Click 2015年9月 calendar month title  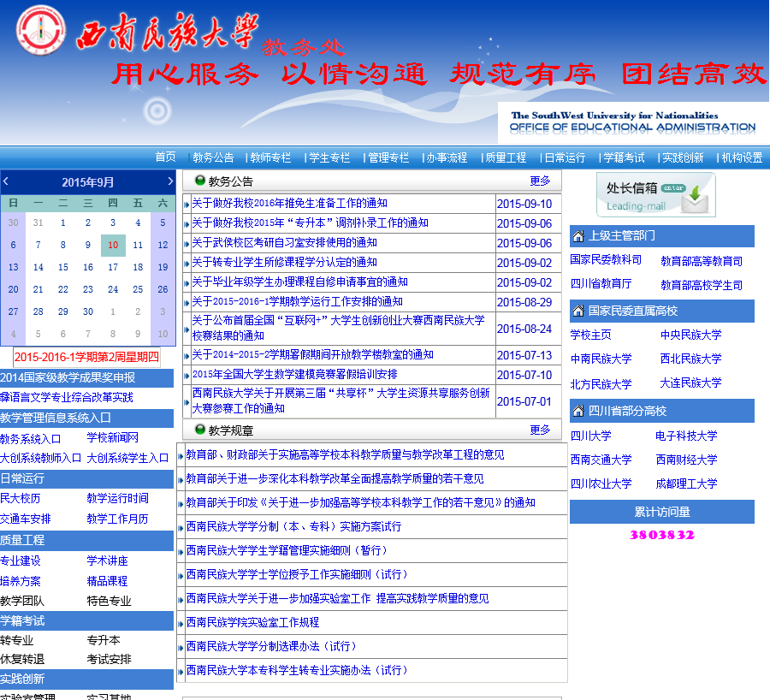click(x=88, y=182)
